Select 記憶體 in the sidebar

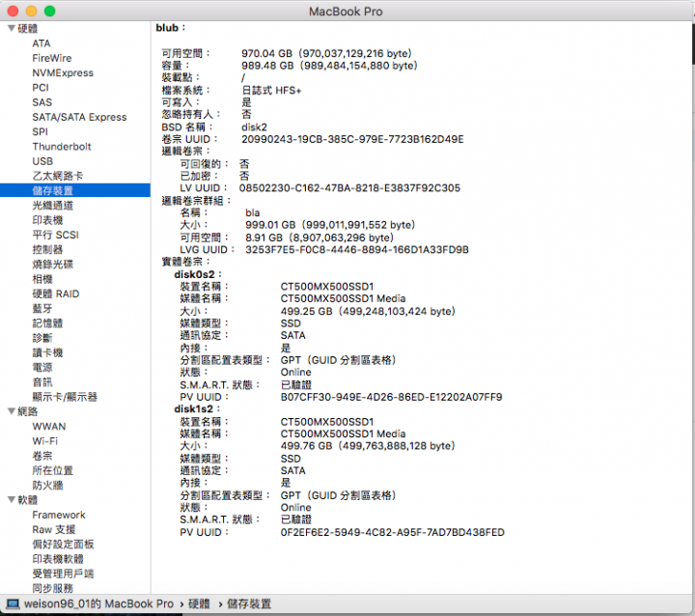click(47, 323)
